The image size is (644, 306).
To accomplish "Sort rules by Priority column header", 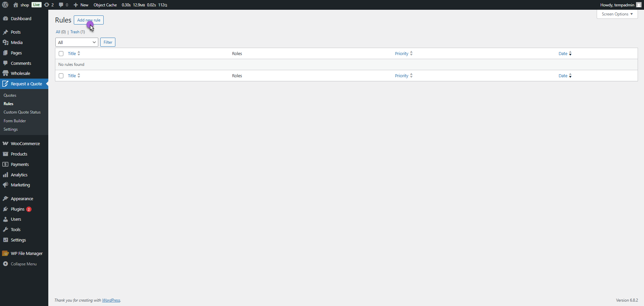I will [x=401, y=54].
